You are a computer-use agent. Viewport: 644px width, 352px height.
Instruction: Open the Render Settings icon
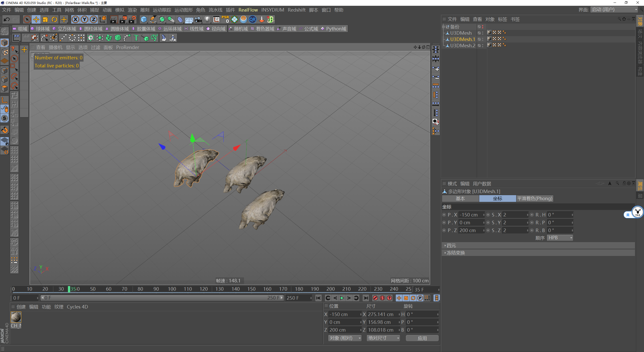point(132,19)
